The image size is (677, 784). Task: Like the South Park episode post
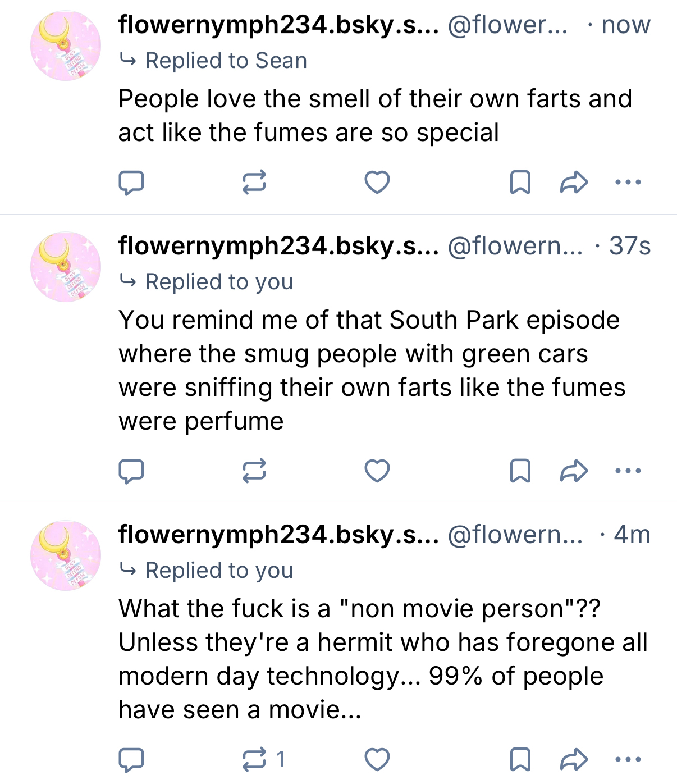pos(377,471)
